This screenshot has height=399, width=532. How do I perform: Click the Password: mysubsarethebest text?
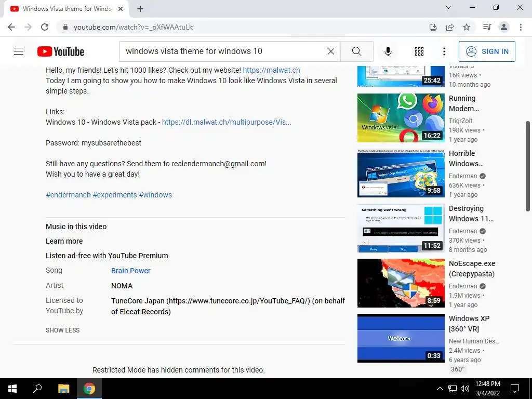94,143
